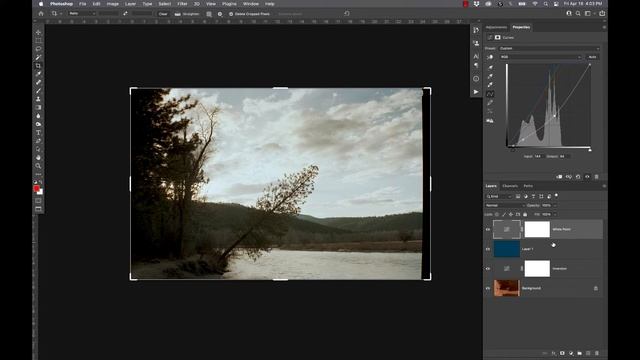Viewport: 640px width, 360px height.
Task: Delete the Curves adjustment trash icon in Properties
Action: 596,177
